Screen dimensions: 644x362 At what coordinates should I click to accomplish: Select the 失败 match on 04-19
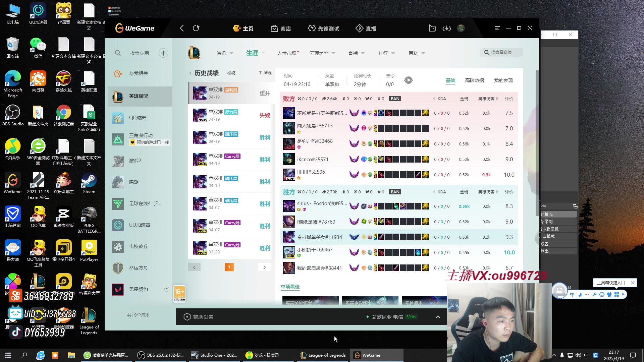231,115
